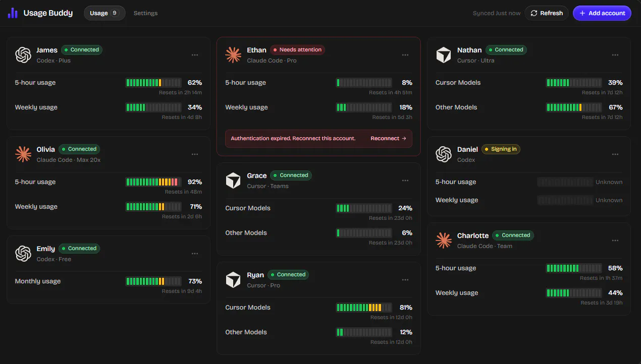Click Charlotte's Claude Code starburst icon
641x364 pixels.
(x=444, y=240)
